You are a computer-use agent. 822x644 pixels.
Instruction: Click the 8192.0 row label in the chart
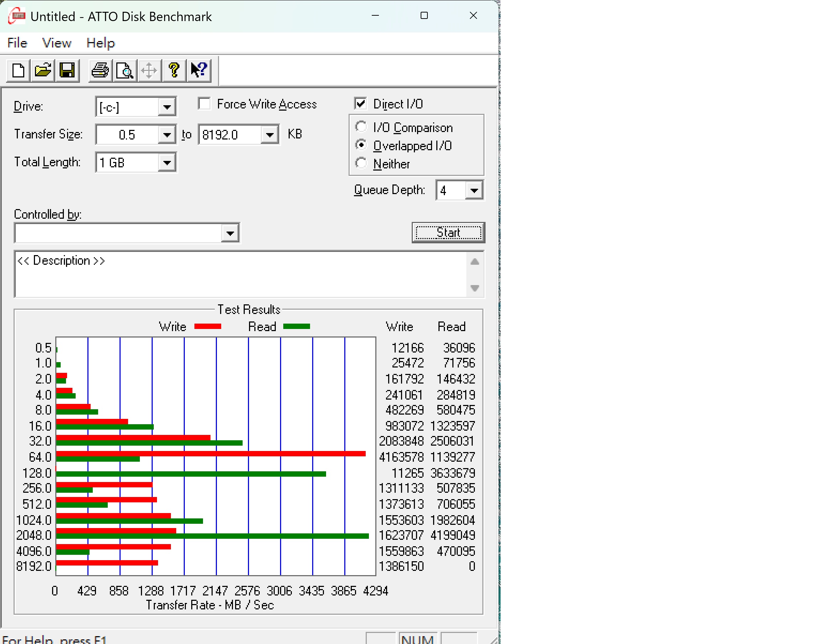pyautogui.click(x=34, y=567)
